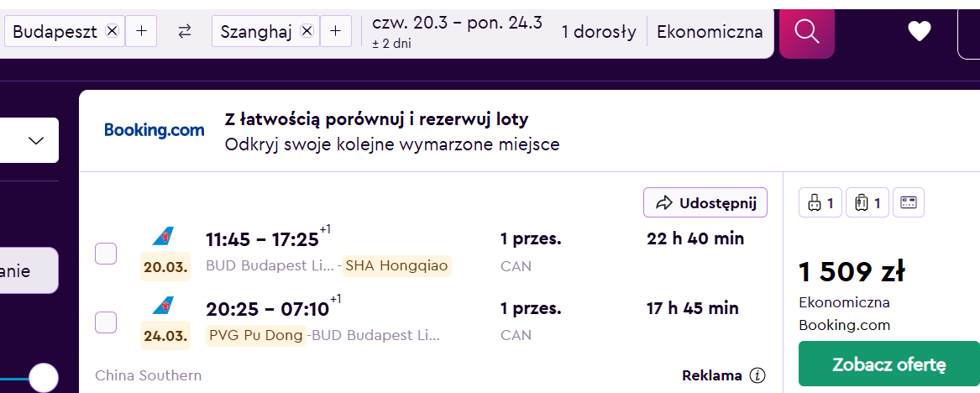Image resolution: width=980 pixels, height=393 pixels.
Task: Select the 24.03. date badge
Action: pos(165,336)
